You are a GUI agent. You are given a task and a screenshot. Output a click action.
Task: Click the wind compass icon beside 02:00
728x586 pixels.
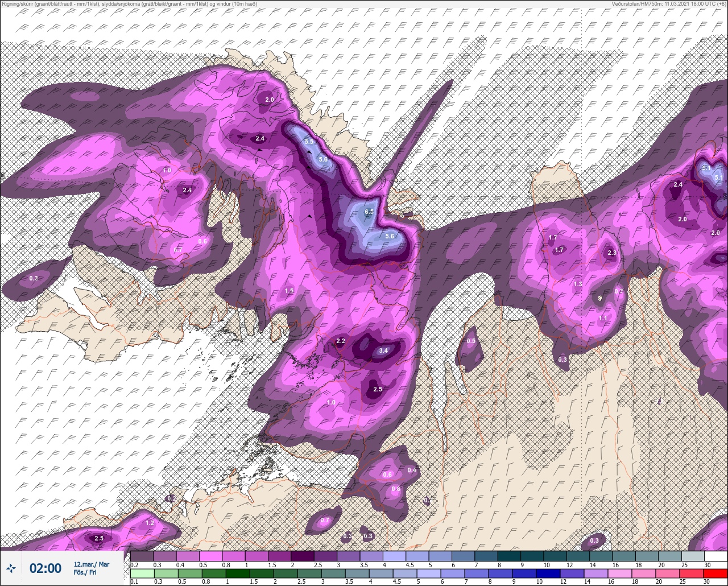(11, 568)
